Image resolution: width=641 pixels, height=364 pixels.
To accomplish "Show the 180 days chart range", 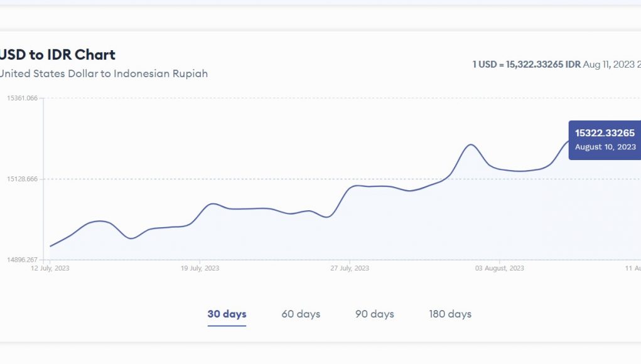I will point(450,314).
